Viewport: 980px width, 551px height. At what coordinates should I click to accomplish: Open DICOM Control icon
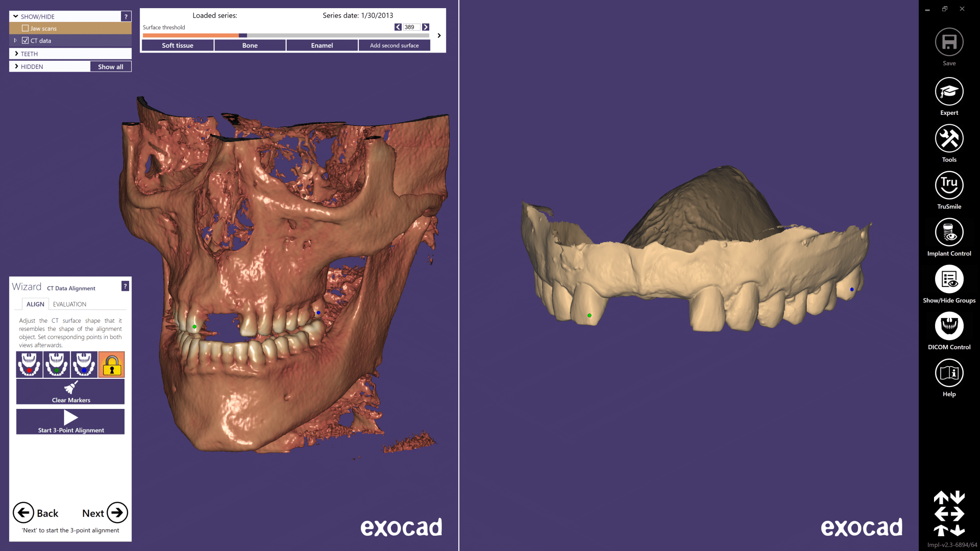(x=949, y=326)
